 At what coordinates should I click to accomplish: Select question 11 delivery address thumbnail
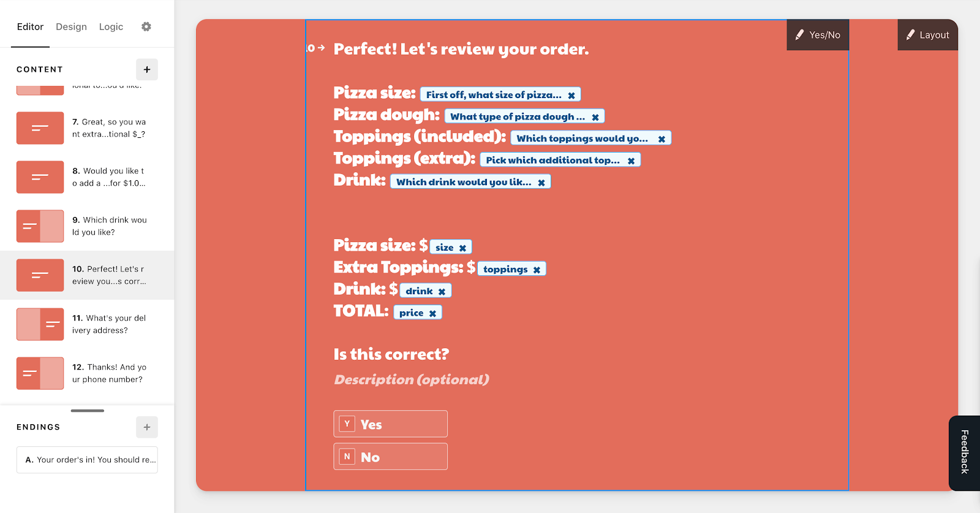(x=40, y=324)
